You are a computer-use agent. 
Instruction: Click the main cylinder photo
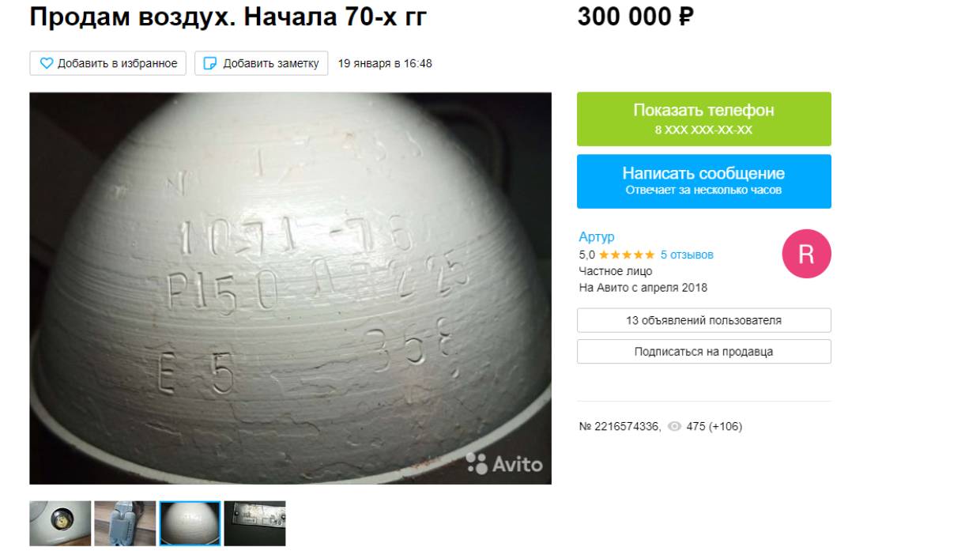pyautogui.click(x=291, y=288)
